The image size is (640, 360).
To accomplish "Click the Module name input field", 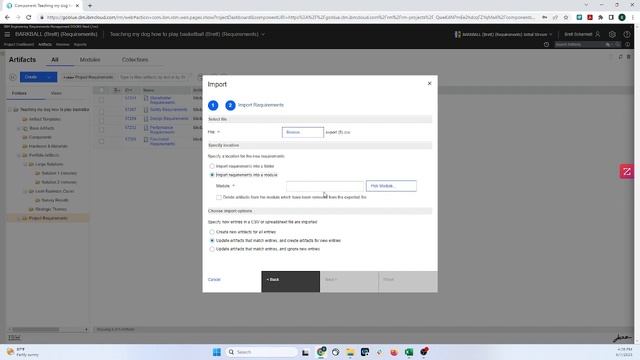I will click(324, 186).
